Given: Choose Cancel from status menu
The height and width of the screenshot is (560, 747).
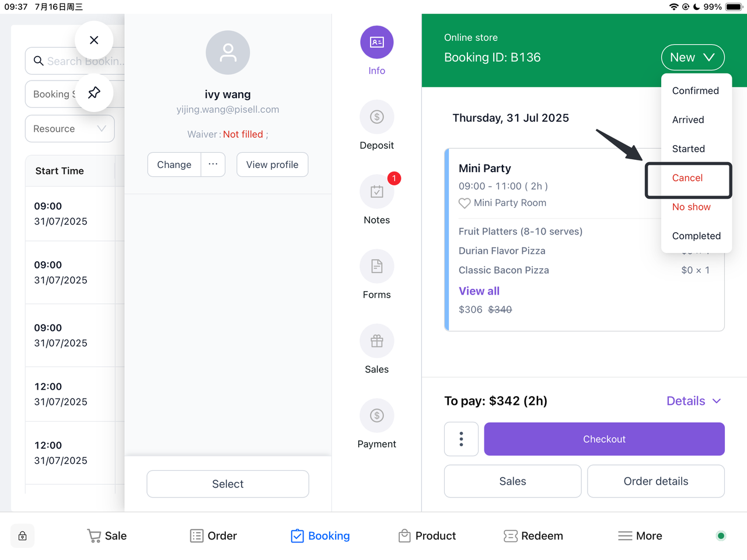Looking at the screenshot, I should tap(687, 178).
